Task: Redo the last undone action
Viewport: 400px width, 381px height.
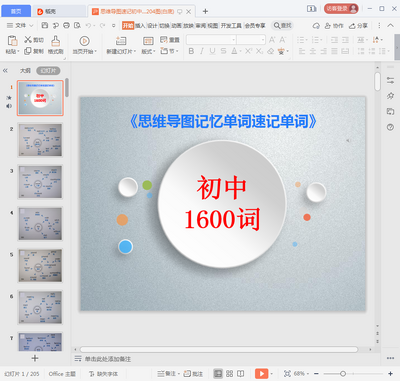Action: tap(102, 25)
